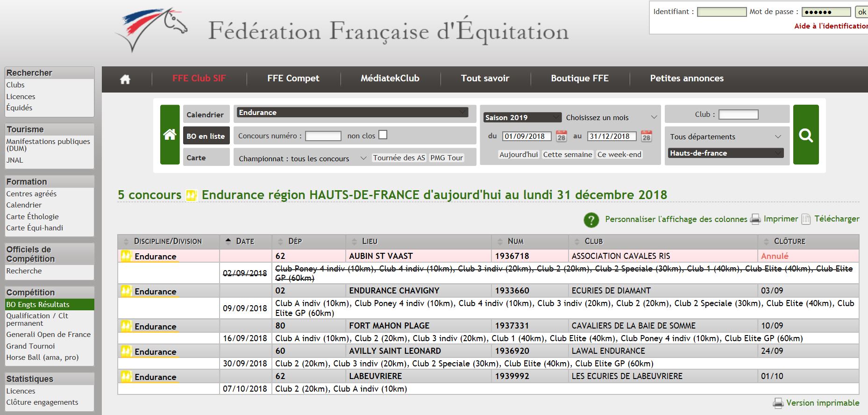Toggle the 'non clos' checkbox
Screen dimensions: 868x415
(383, 135)
